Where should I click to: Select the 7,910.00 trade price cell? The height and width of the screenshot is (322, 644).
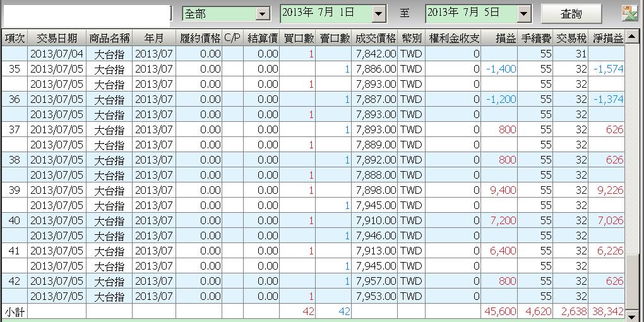pos(374,220)
